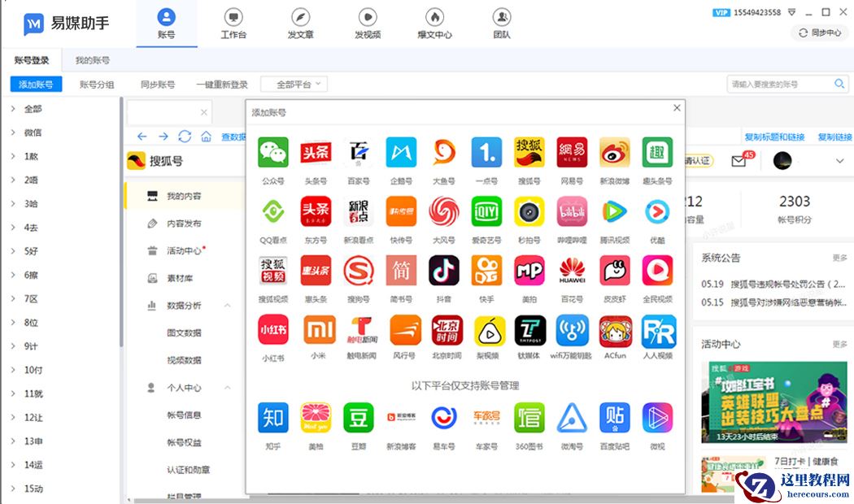Switch to the 工作台 top tab

pos(233,24)
